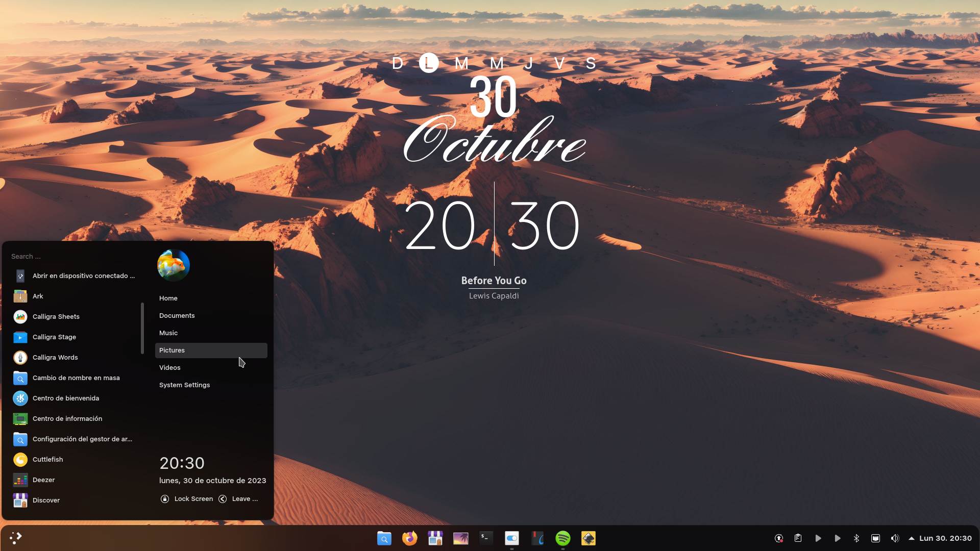Click the second media play tray icon
Screen dimensions: 980x551
[x=838, y=538]
